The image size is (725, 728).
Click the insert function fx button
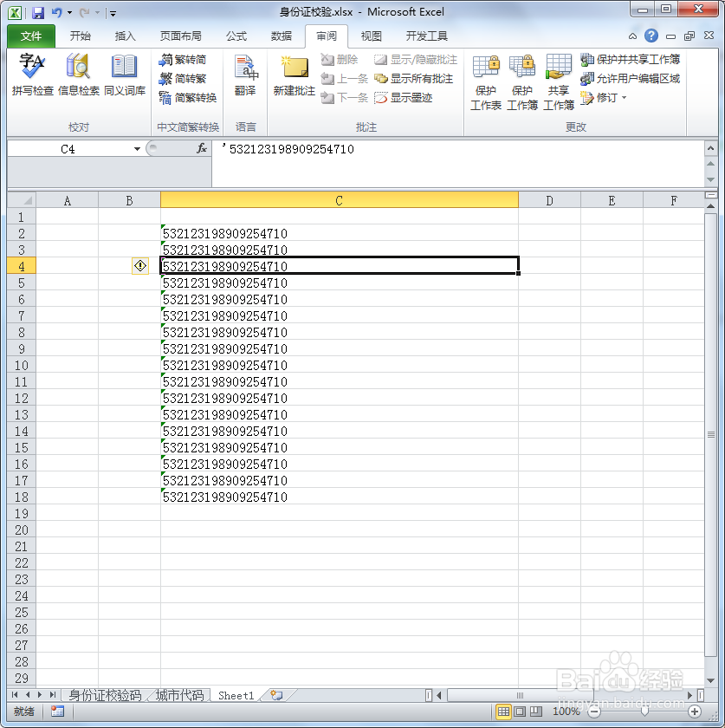point(202,148)
